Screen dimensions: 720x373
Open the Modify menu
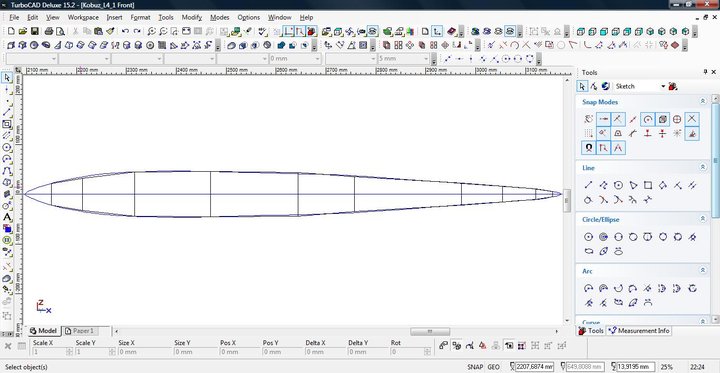click(x=191, y=17)
